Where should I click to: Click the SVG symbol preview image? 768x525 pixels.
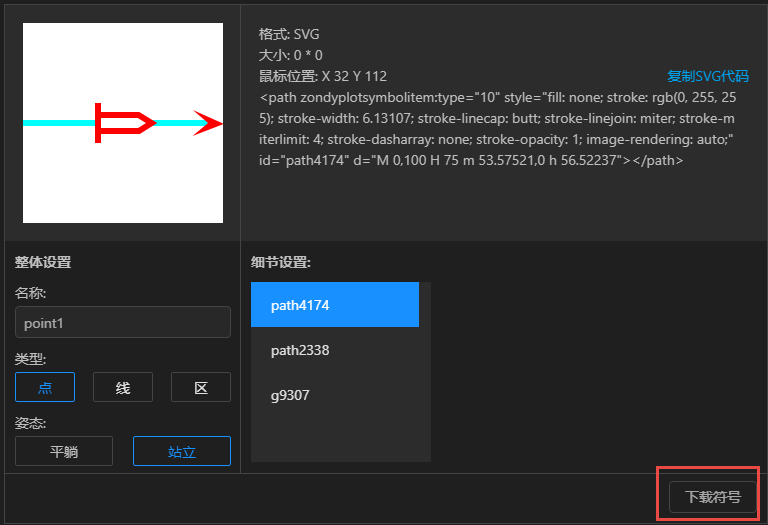tap(123, 123)
